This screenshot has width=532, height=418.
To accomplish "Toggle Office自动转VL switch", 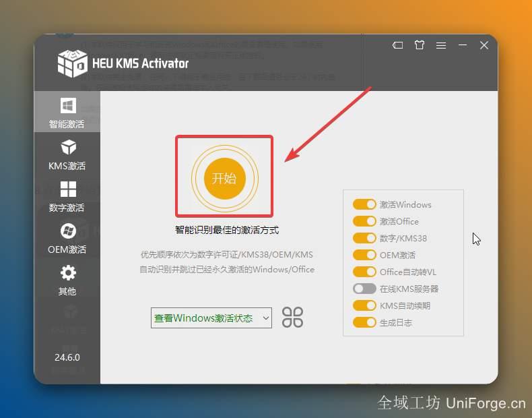I will 364,272.
